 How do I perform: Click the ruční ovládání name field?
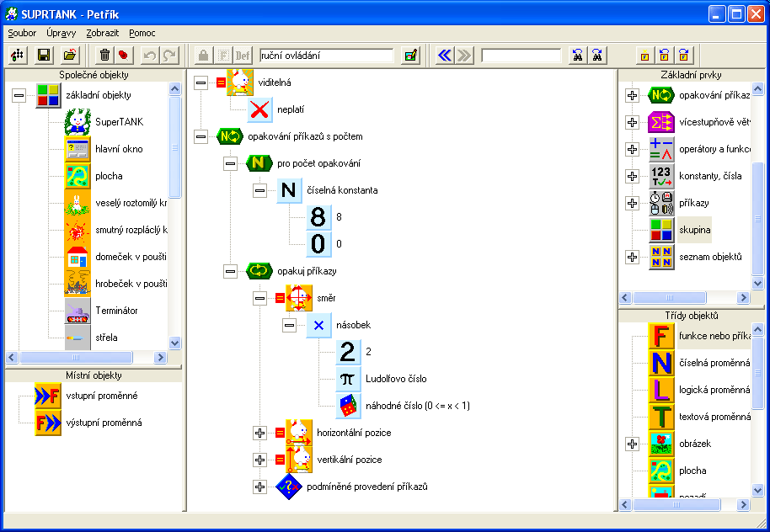[326, 56]
